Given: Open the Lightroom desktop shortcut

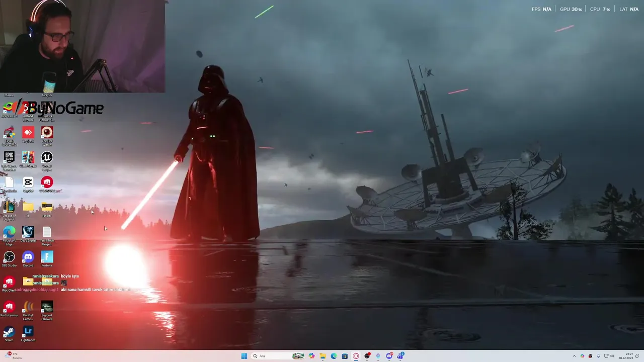Looking at the screenshot, I should (x=28, y=333).
